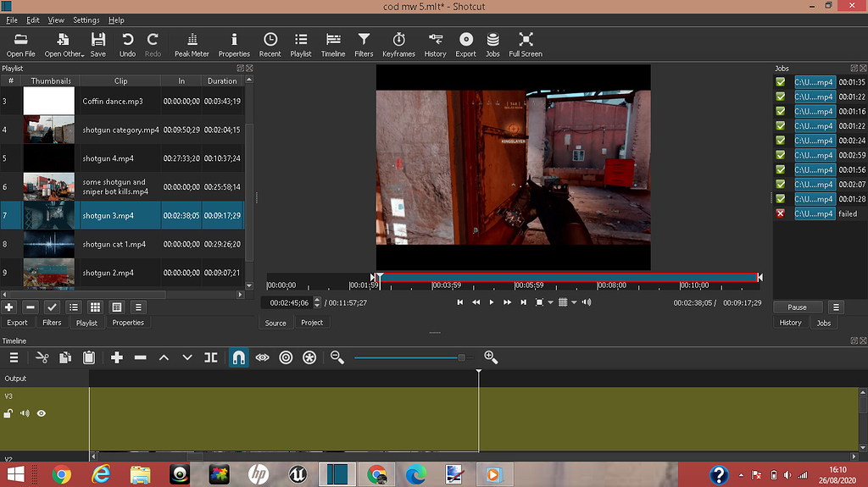The height and width of the screenshot is (487, 868).
Task: Hide the V3 track with eye icon
Action: pyautogui.click(x=42, y=413)
